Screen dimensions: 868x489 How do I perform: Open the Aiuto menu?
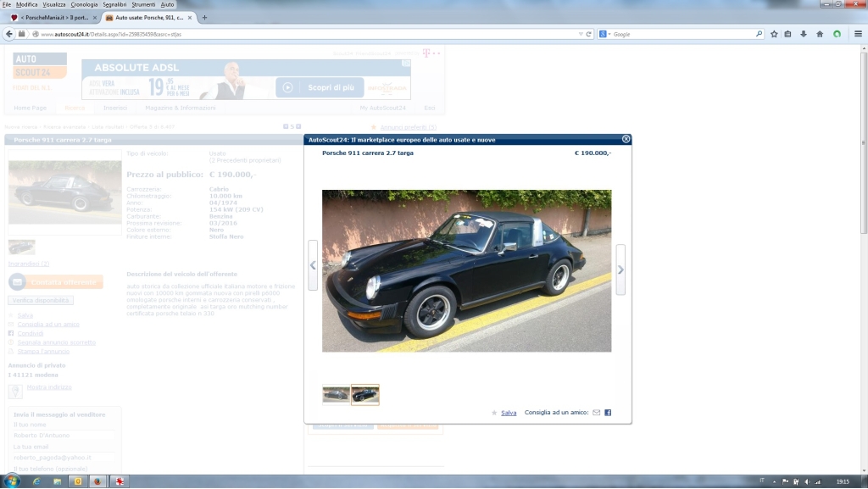click(167, 4)
